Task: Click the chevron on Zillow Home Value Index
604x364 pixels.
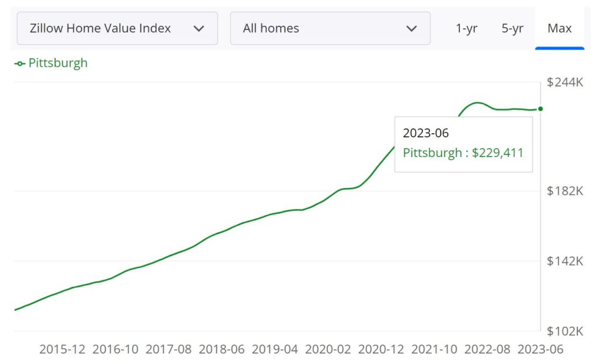Action: pos(199,28)
